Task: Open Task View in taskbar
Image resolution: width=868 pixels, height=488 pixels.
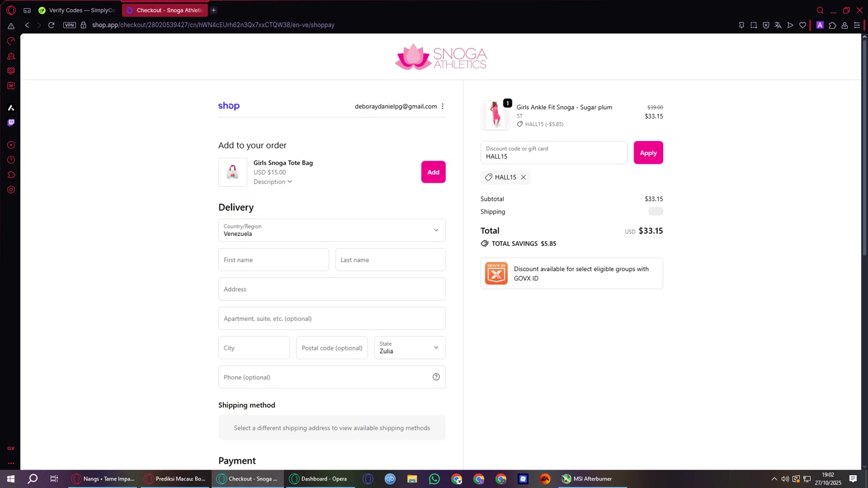Action: pyautogui.click(x=54, y=479)
